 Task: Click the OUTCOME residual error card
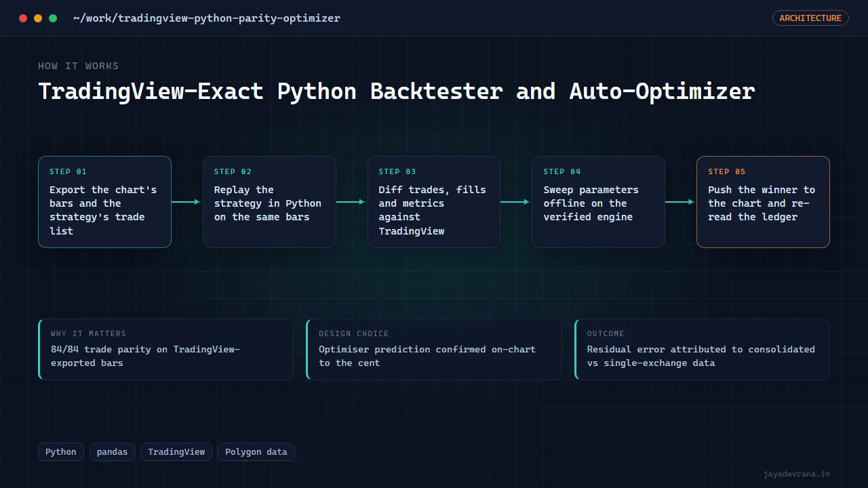click(702, 350)
